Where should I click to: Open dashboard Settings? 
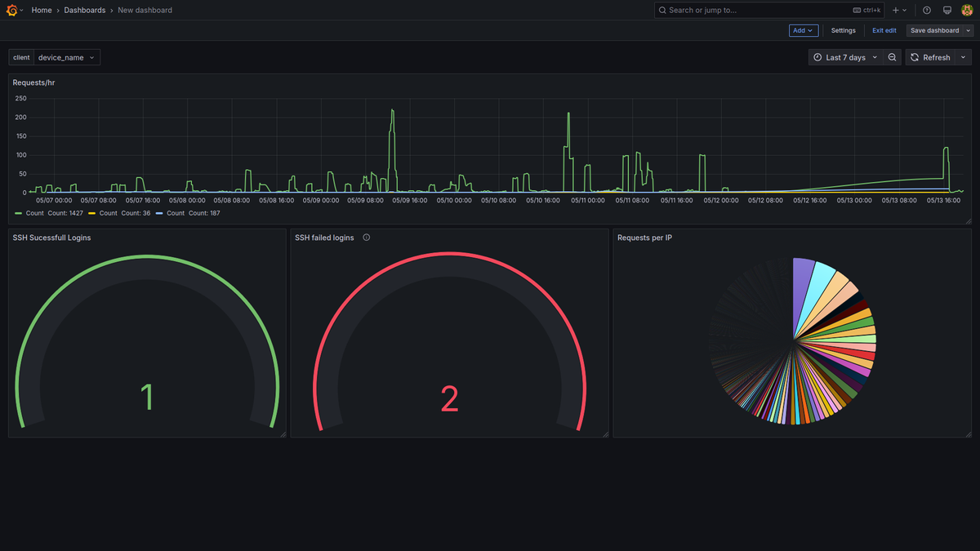pyautogui.click(x=844, y=30)
